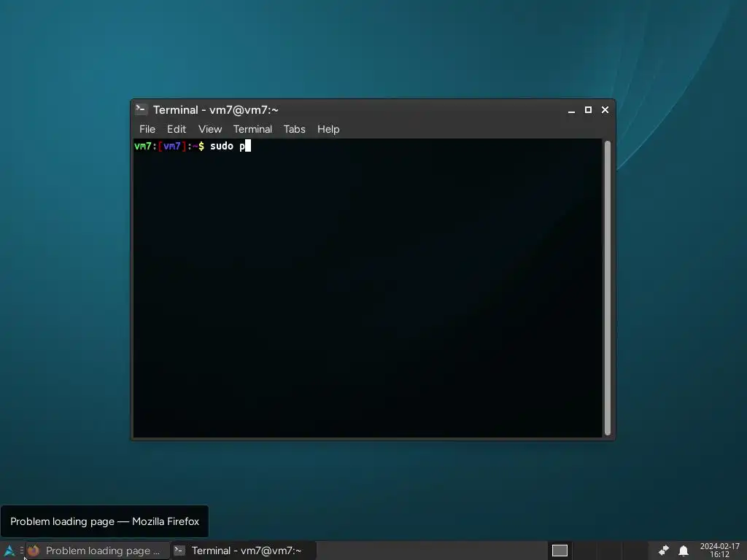The image size is (747, 560).
Task: Open the Edit menu in Terminal
Action: pyautogui.click(x=177, y=129)
